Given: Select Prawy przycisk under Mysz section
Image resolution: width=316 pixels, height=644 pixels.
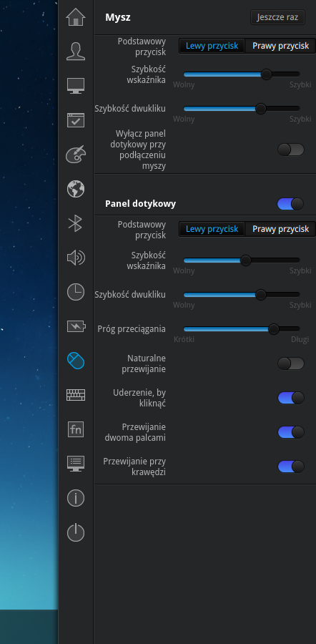Looking at the screenshot, I should 281,46.
